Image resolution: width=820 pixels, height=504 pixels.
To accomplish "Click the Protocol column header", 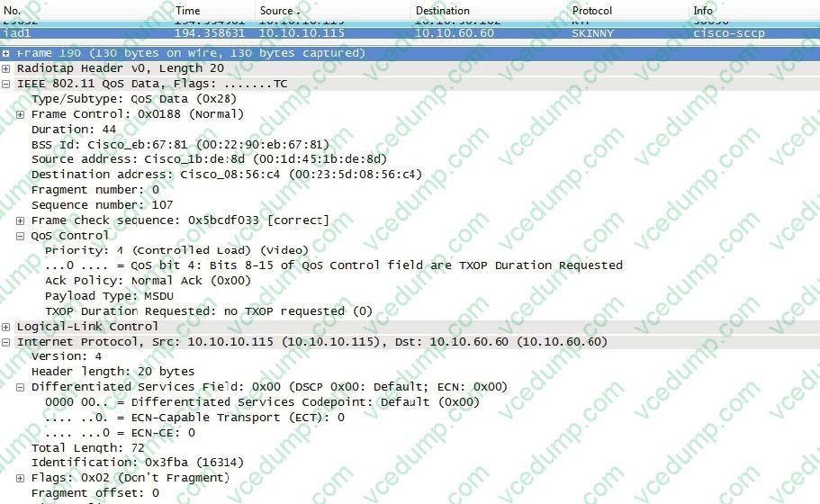I will 593,10.
